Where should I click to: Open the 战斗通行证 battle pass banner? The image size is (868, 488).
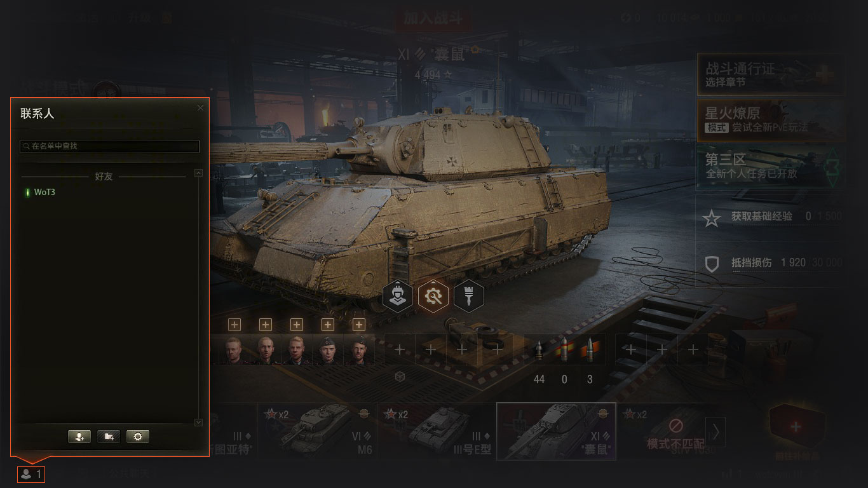coord(771,74)
